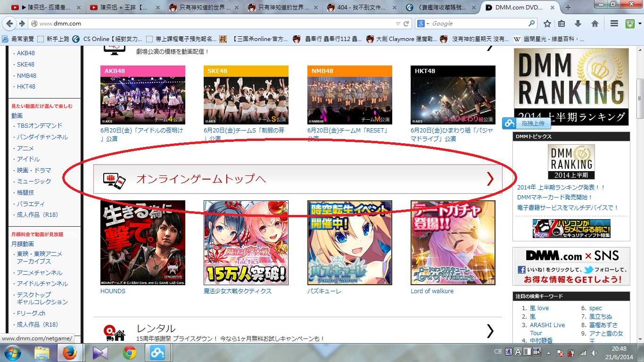Viewport: 644px width, 362px height.
Task: Open the 月額動画 sidebar heading link
Action: 23,244
